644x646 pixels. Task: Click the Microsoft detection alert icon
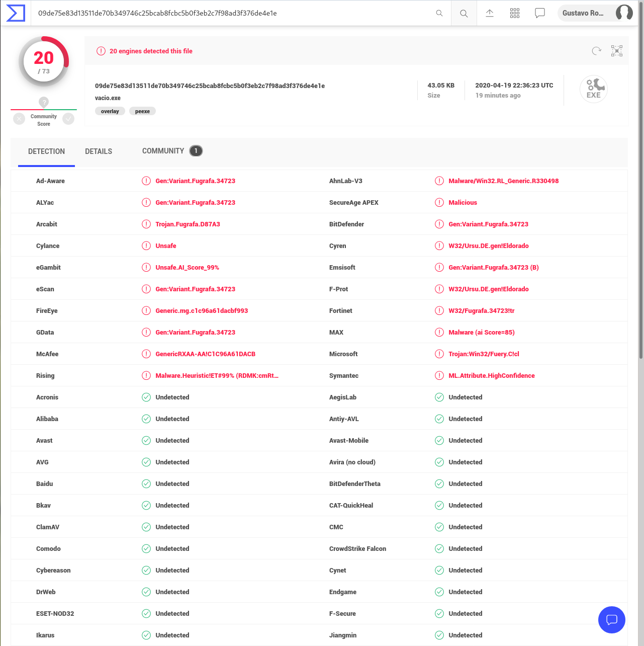[439, 354]
